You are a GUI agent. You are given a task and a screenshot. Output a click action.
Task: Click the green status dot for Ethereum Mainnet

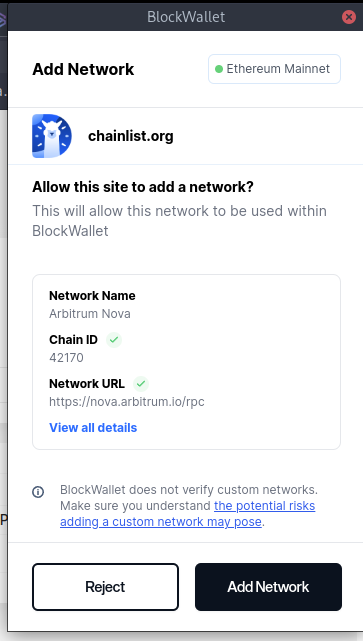click(219, 69)
